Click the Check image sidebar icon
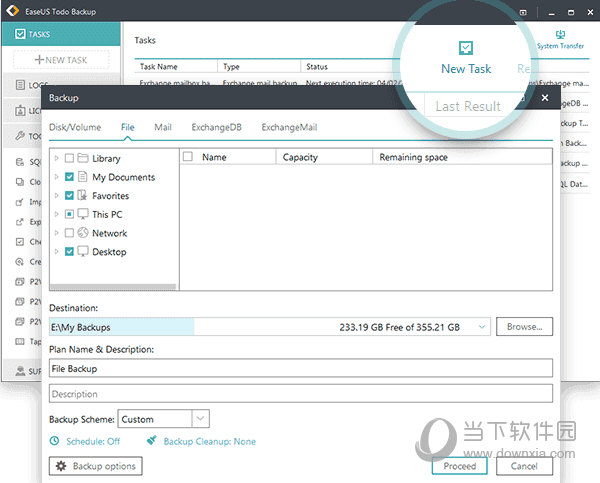This screenshot has width=600, height=483. click(x=20, y=242)
